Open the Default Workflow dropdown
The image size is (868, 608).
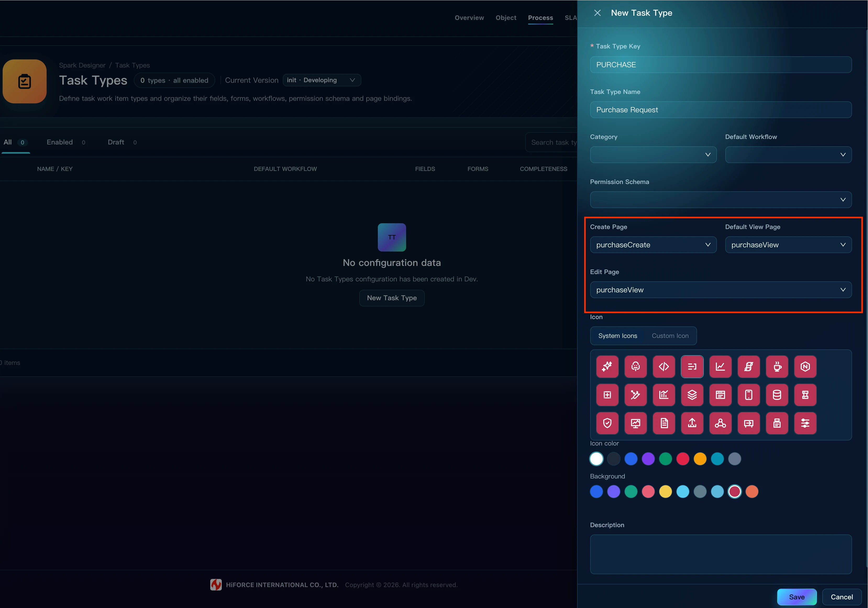click(x=788, y=154)
